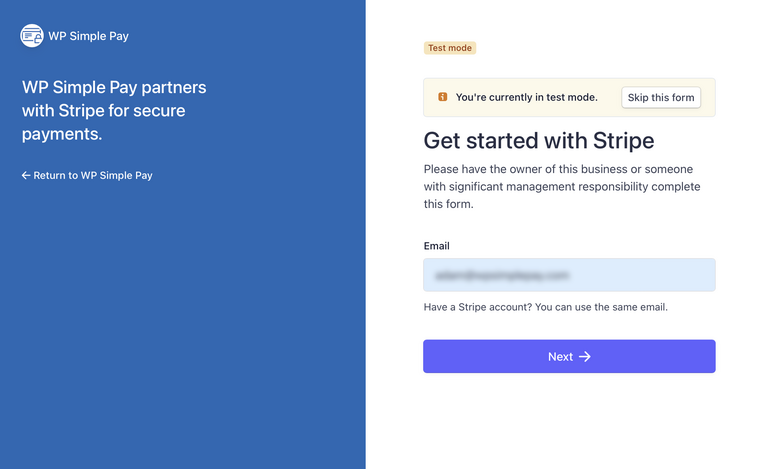This screenshot has height=469, width=775.
Task: Click the word "Stripe" in the form heading
Action: coord(619,139)
